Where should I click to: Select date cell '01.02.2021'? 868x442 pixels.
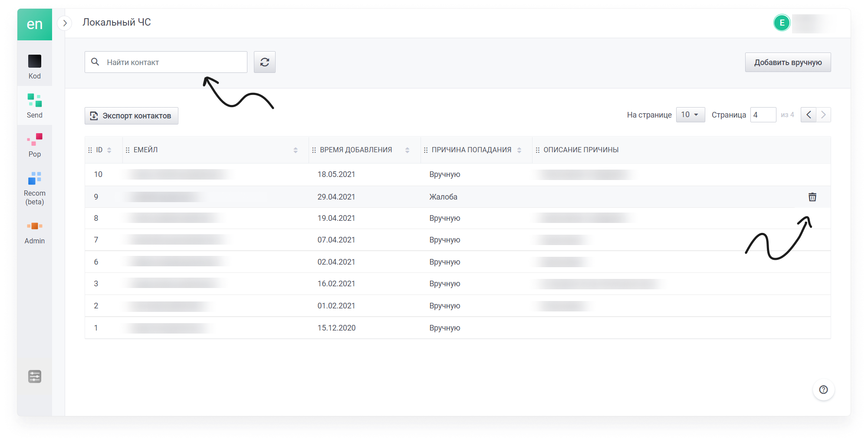[x=336, y=306]
